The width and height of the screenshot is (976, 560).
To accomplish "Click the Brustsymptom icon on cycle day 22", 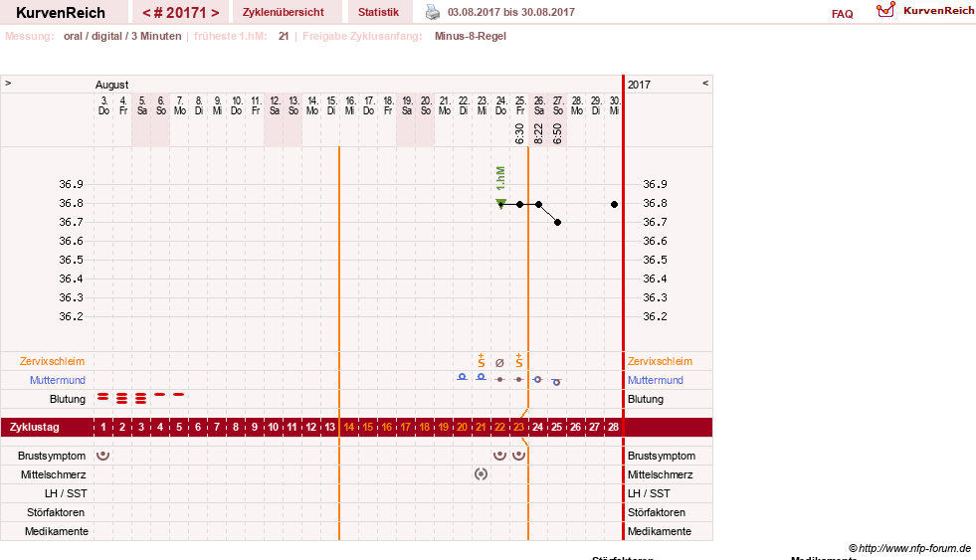I will tap(499, 456).
